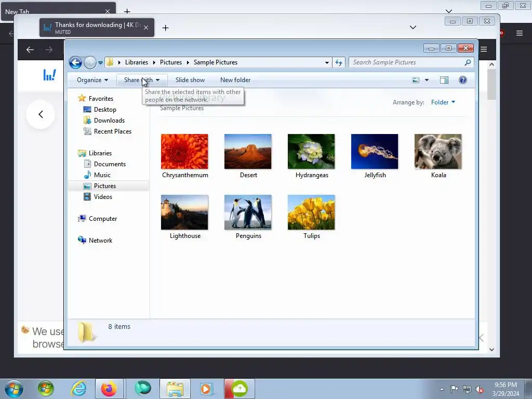The height and width of the screenshot is (399, 532).
Task: Show hidden tray icons arrow
Action: tap(442, 390)
